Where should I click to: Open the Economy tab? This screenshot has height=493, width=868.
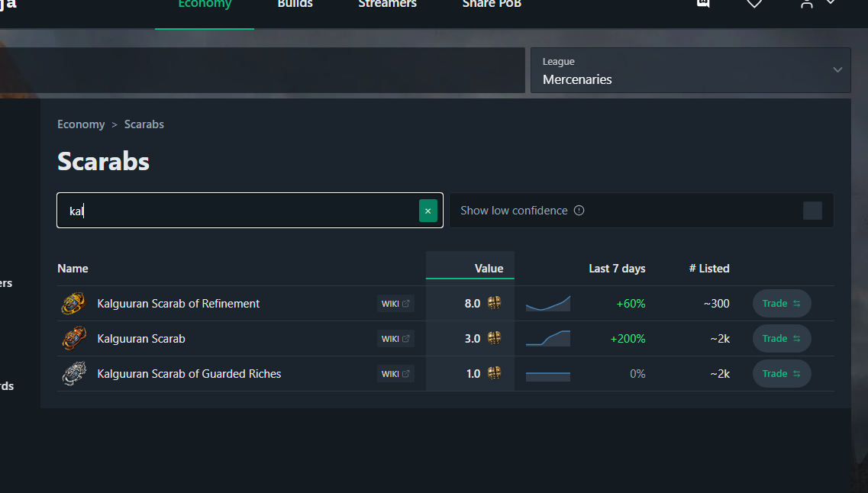pos(205,5)
